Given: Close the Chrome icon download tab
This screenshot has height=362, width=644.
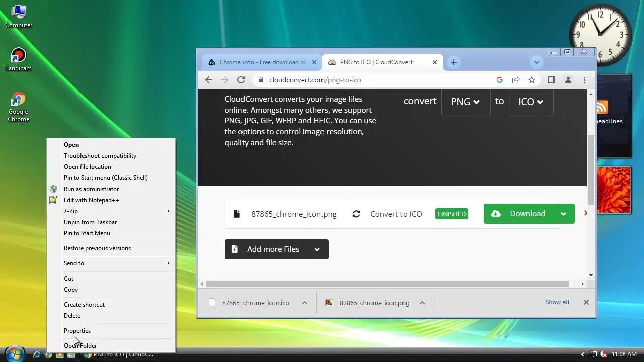Looking at the screenshot, I should pos(314,62).
